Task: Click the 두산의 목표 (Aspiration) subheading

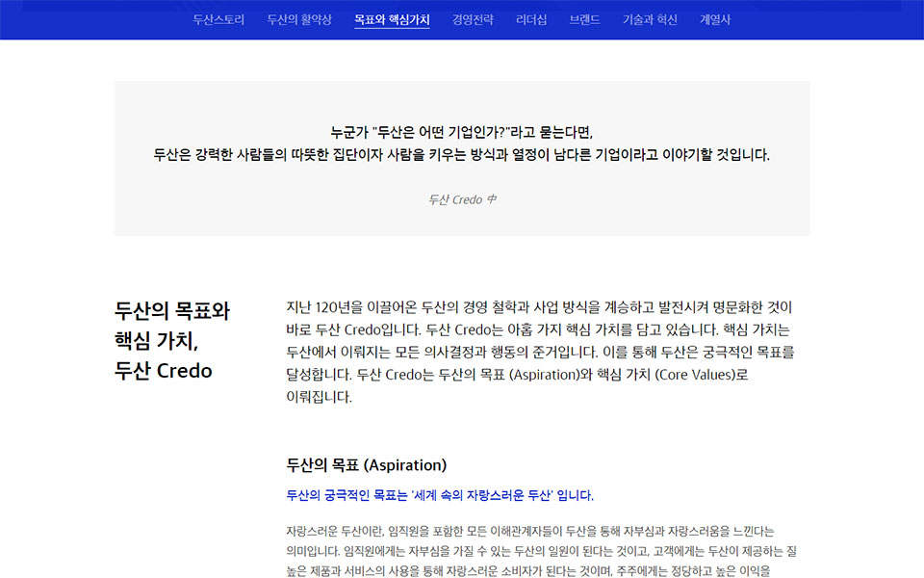Action: click(x=367, y=465)
